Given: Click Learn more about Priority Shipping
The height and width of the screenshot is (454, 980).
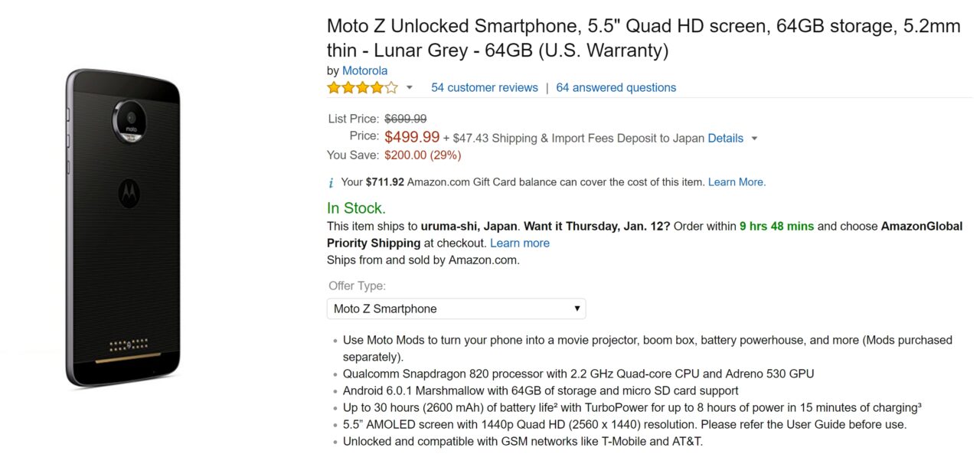Looking at the screenshot, I should [x=520, y=243].
